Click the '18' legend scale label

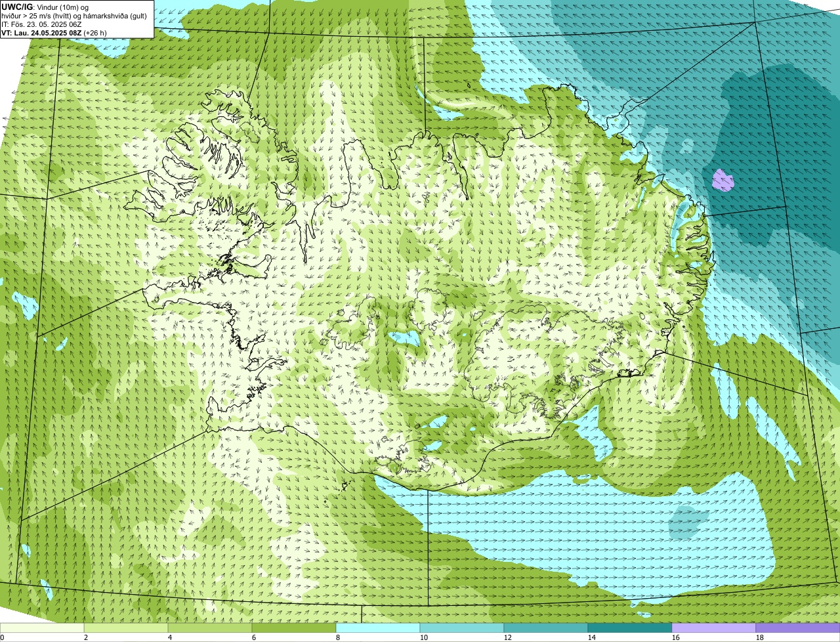(760, 637)
